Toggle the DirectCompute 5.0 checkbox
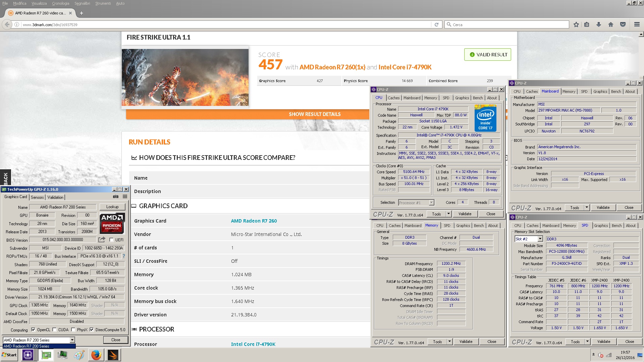Viewport: 644px width, 362px height. 92,329
